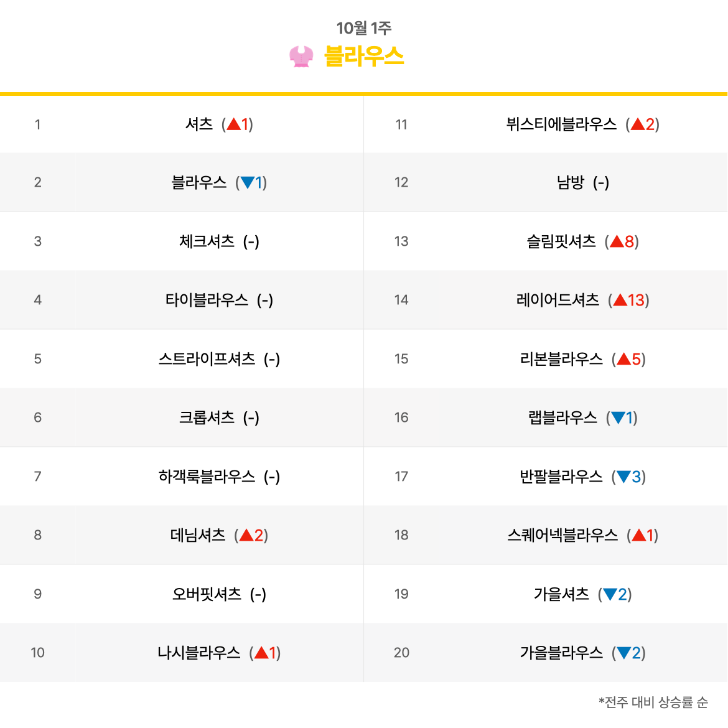Click the blue down triangle beside 반팔블라우스
The height and width of the screenshot is (728, 728).
coord(623,477)
